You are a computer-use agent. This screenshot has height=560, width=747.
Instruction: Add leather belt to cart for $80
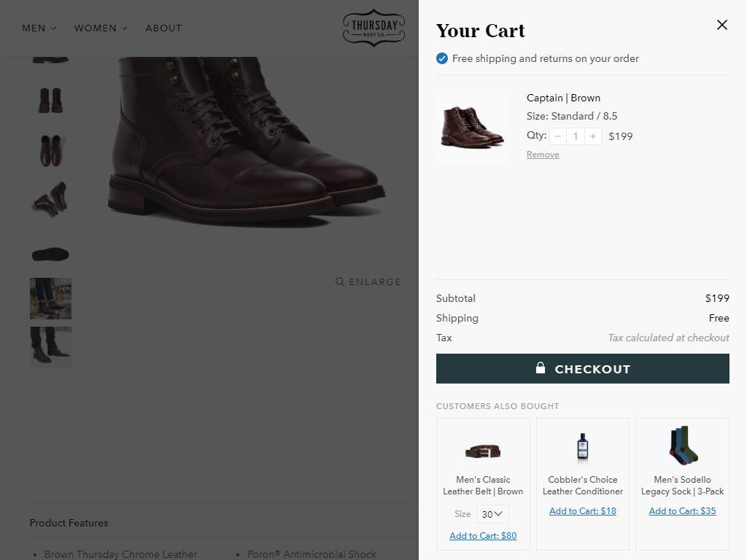483,536
